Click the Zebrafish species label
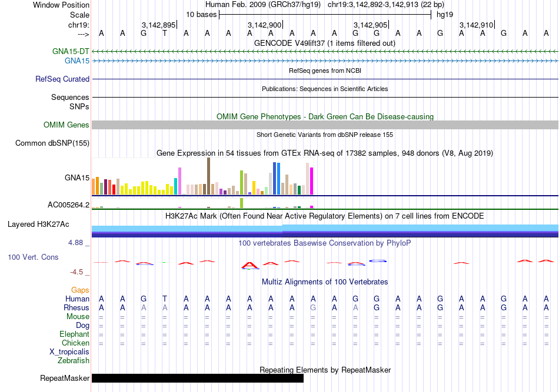 pyautogui.click(x=74, y=361)
